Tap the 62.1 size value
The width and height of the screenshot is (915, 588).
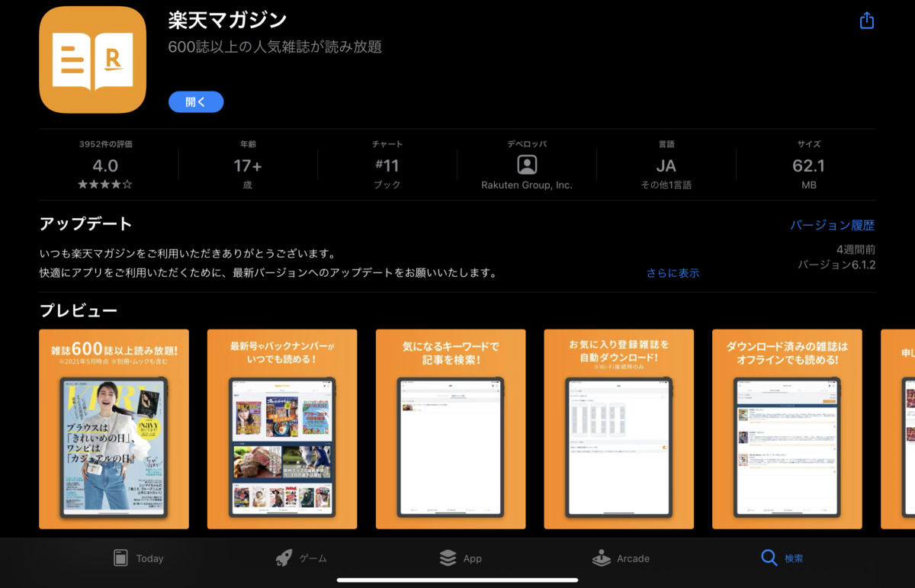click(x=808, y=165)
